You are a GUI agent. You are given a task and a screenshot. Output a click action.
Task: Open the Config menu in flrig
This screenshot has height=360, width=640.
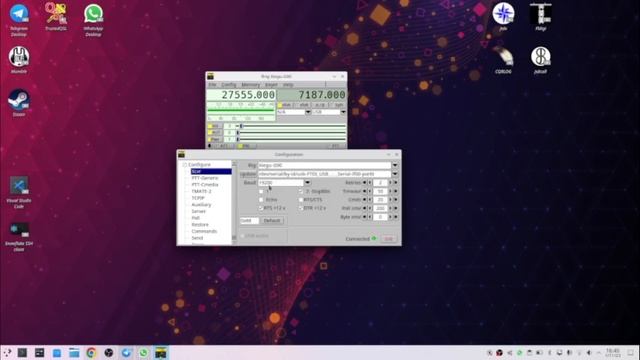(229, 85)
